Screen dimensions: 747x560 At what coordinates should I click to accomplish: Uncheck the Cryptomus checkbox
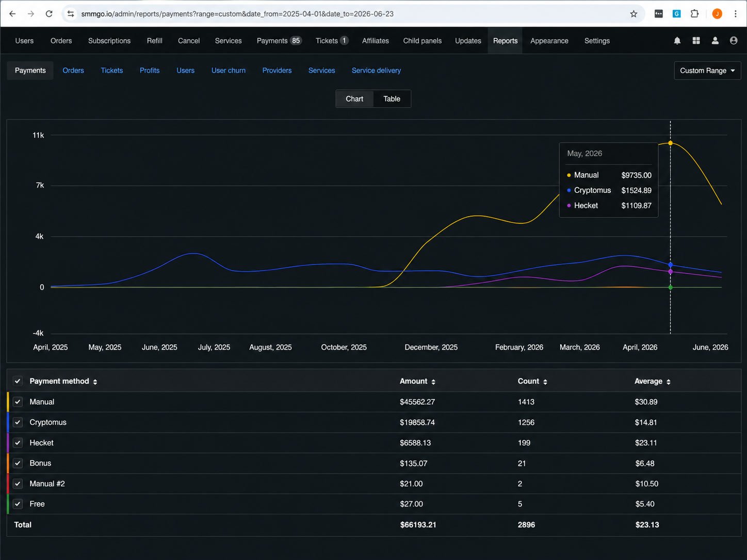pyautogui.click(x=18, y=422)
